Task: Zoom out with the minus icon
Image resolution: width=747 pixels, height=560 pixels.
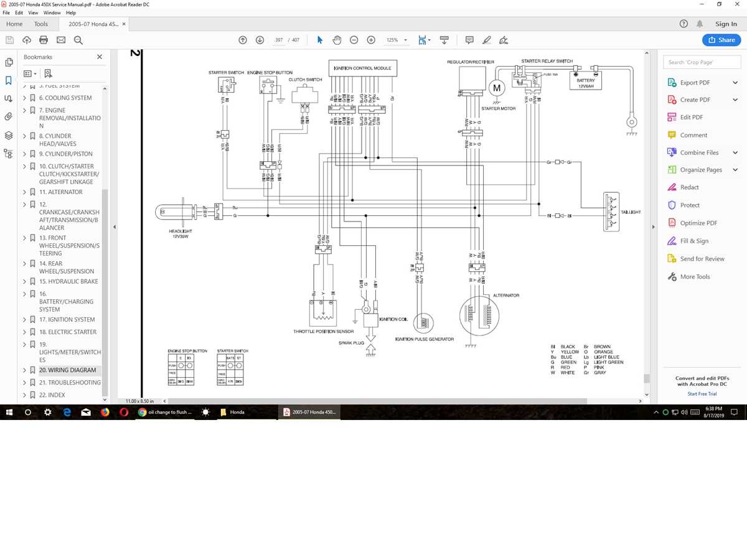Action: (354, 40)
